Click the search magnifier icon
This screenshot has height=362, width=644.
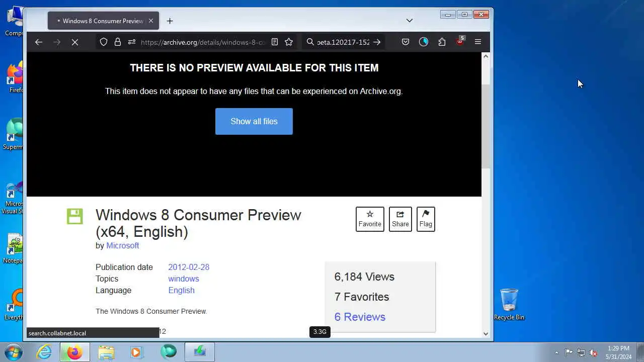pyautogui.click(x=310, y=42)
